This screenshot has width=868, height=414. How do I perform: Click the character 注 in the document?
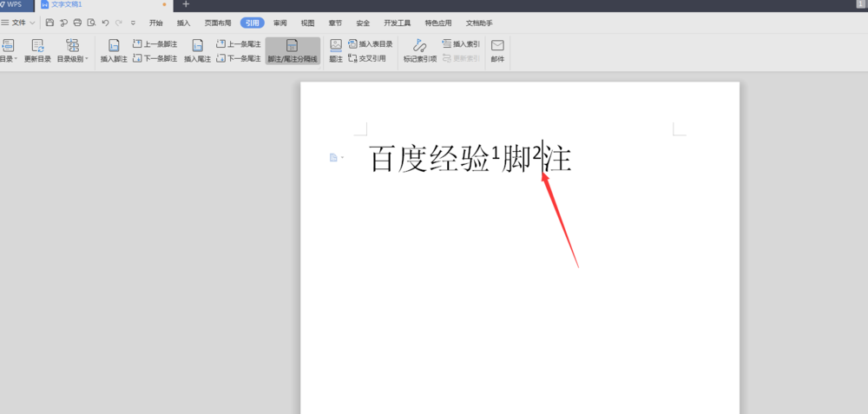click(558, 158)
